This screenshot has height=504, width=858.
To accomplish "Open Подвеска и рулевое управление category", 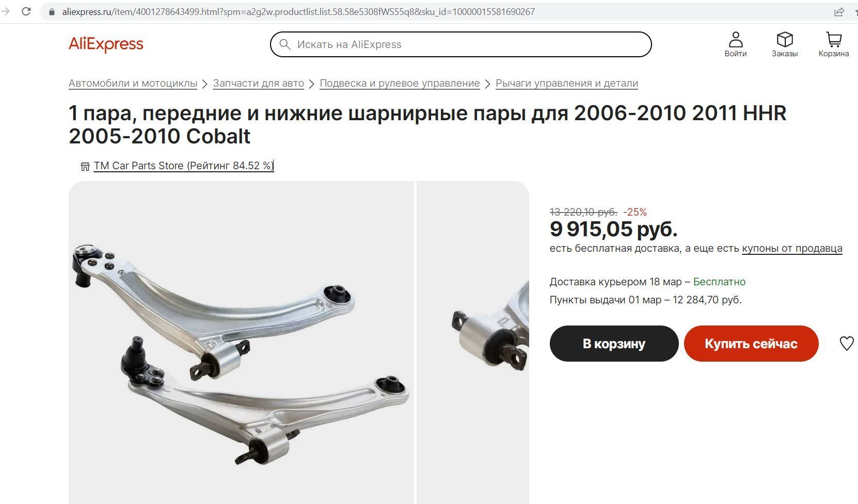I will tap(400, 83).
